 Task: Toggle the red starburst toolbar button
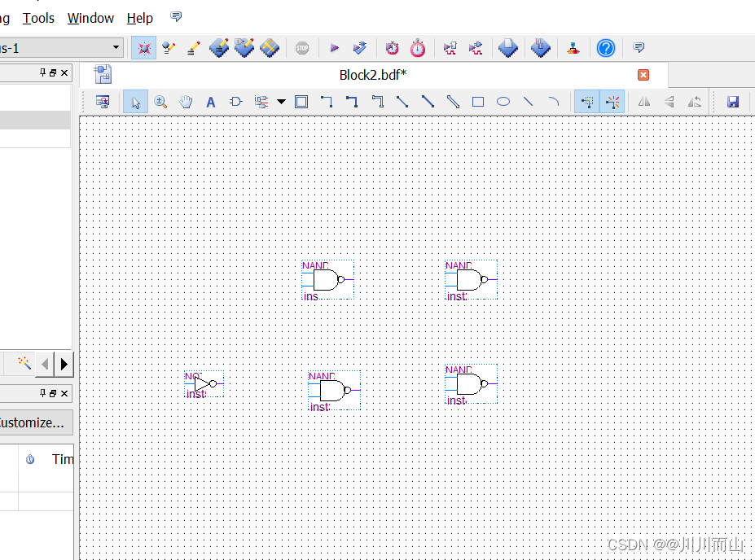[144, 48]
